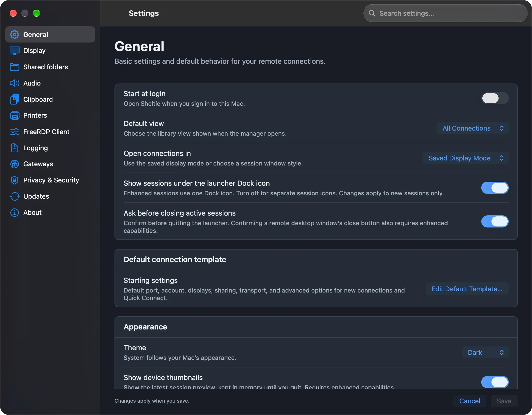Image resolution: width=532 pixels, height=415 pixels.
Task: Click 'Changes apply when you save.' text
Action: pos(152,401)
